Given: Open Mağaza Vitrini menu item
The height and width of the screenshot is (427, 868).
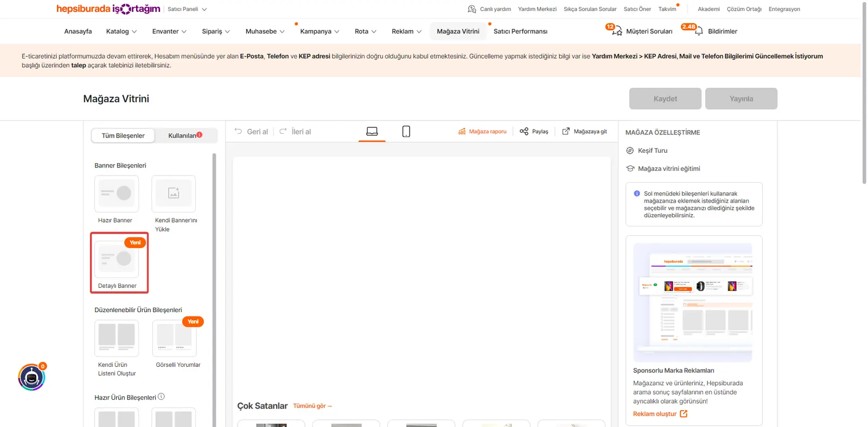Looking at the screenshot, I should (458, 31).
